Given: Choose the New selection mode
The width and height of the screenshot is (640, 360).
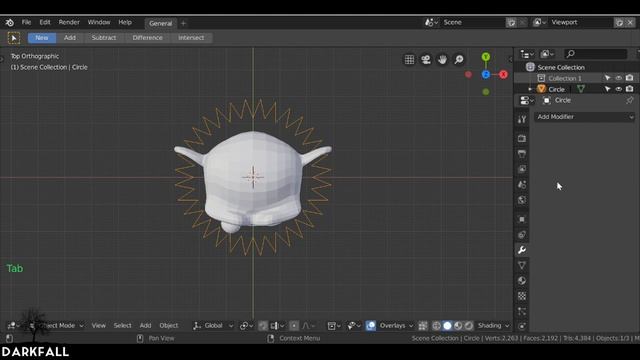Looking at the screenshot, I should [x=42, y=38].
